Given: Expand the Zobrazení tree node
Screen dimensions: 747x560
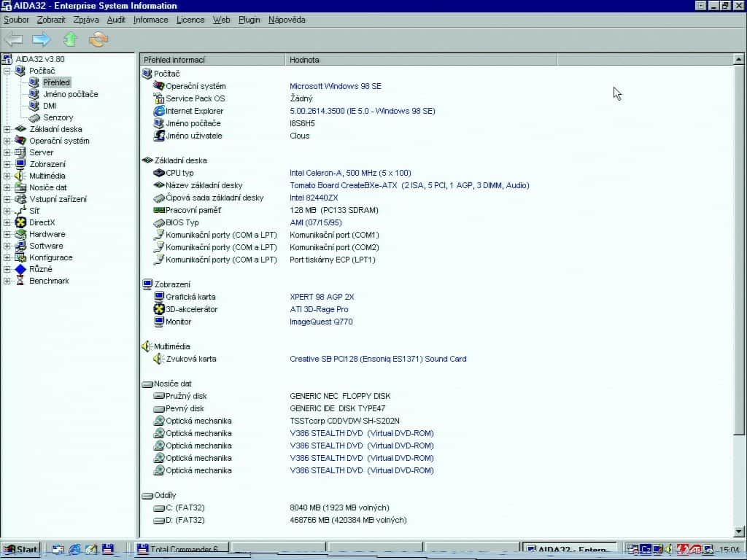Looking at the screenshot, I should tap(7, 164).
